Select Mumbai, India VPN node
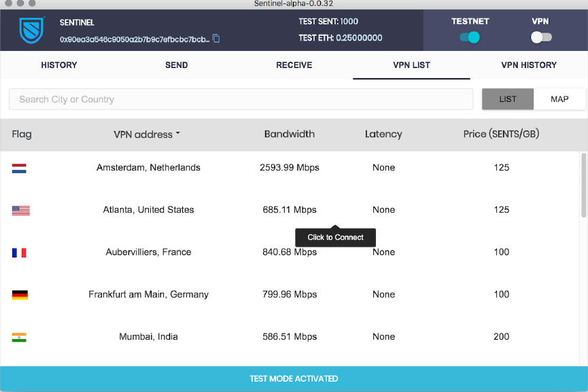 pos(148,336)
